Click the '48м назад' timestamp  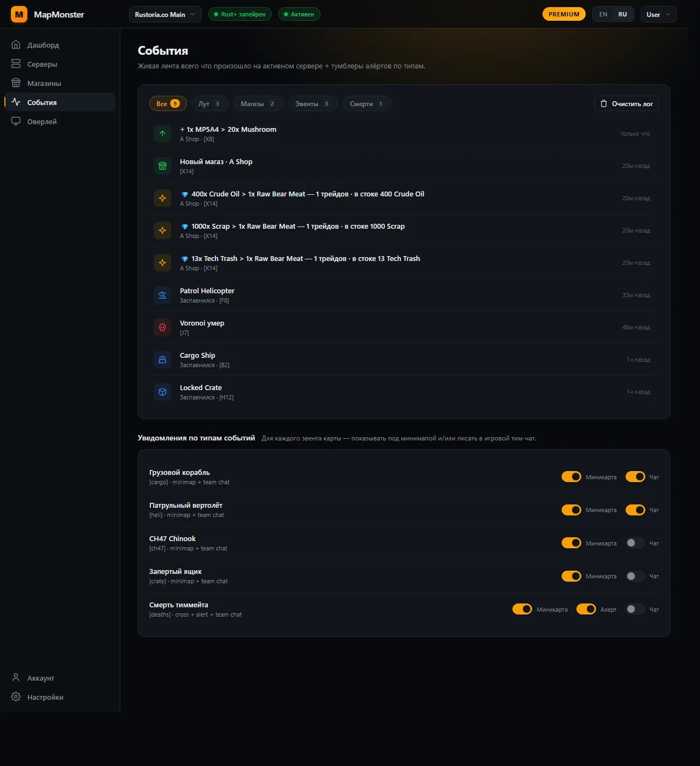click(x=636, y=327)
